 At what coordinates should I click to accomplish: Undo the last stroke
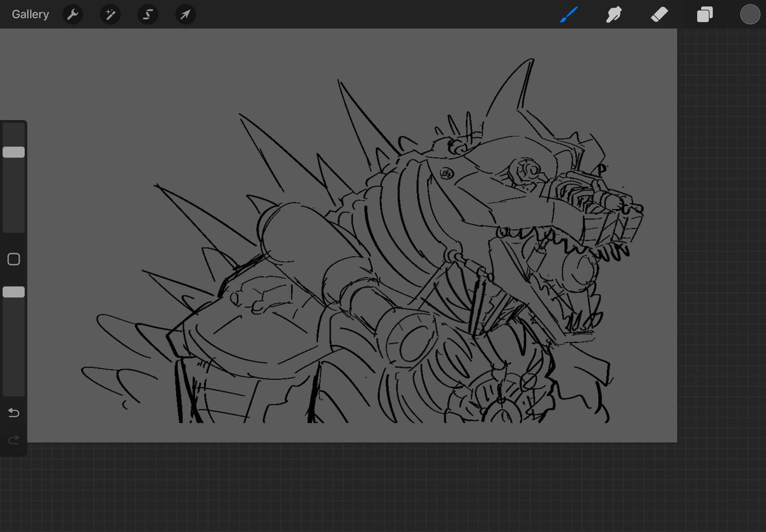13,413
